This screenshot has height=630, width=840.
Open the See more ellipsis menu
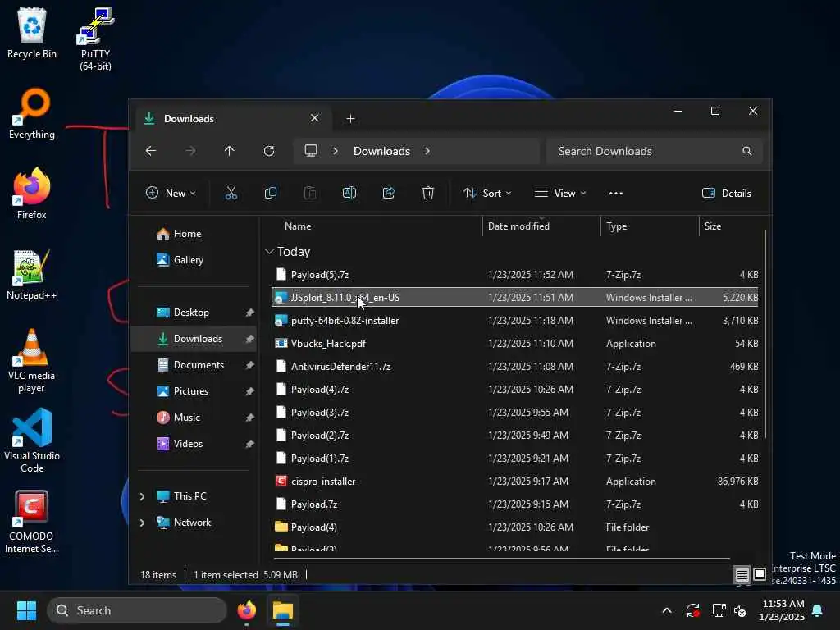point(615,194)
